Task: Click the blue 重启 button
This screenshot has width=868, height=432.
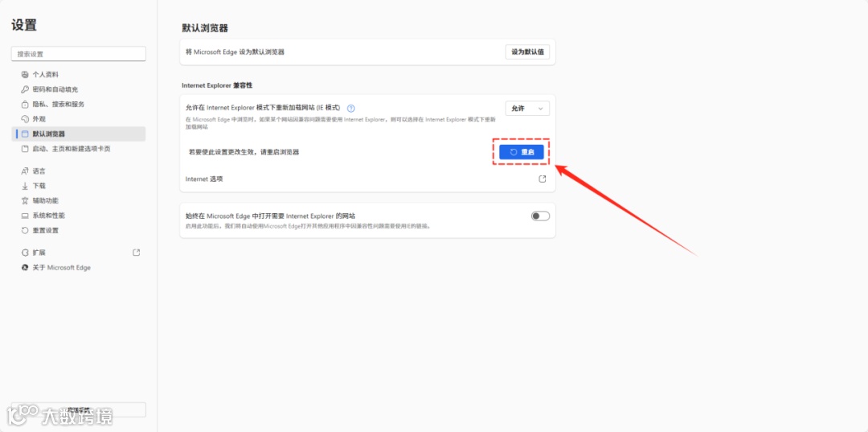Action: tap(522, 152)
